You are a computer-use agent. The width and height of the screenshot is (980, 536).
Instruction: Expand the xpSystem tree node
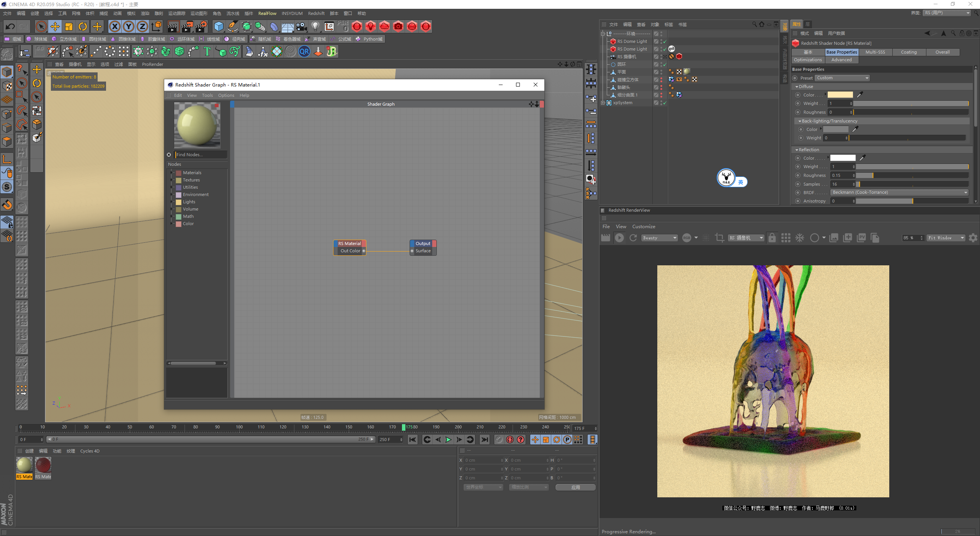click(x=603, y=103)
